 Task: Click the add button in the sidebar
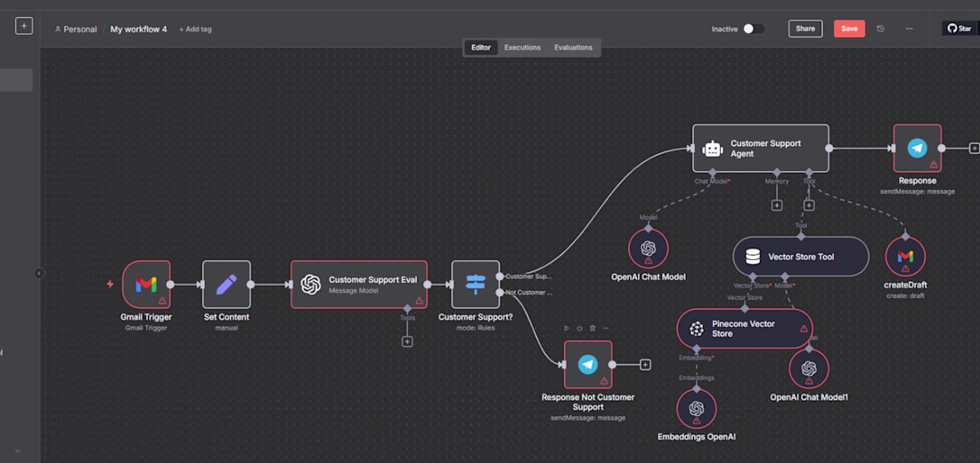tap(24, 26)
